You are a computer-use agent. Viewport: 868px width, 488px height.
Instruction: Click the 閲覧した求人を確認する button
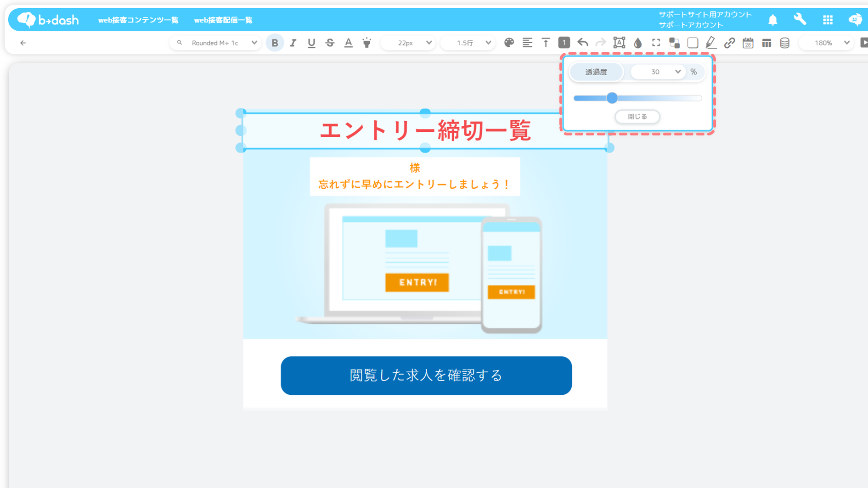pos(426,376)
